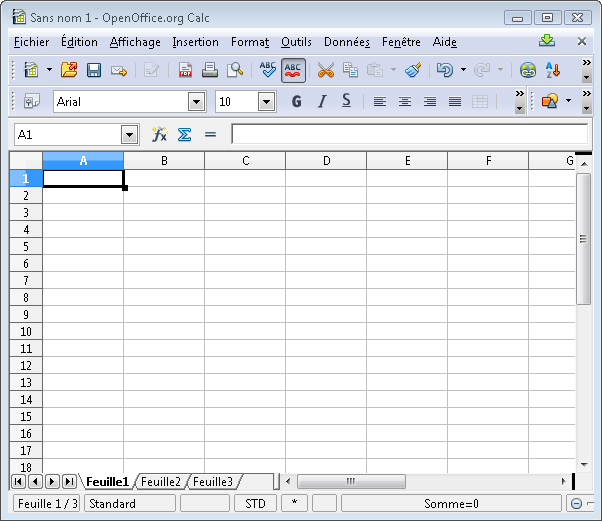Open the Function Wizard fx icon
Screen dimensions: 602x521
click(159, 134)
